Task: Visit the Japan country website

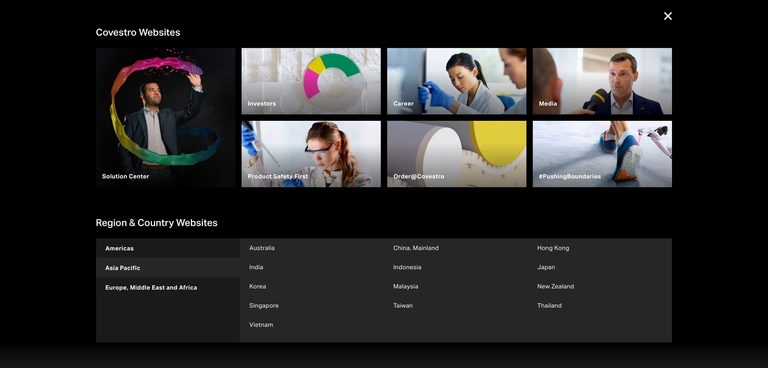Action: pos(546,267)
